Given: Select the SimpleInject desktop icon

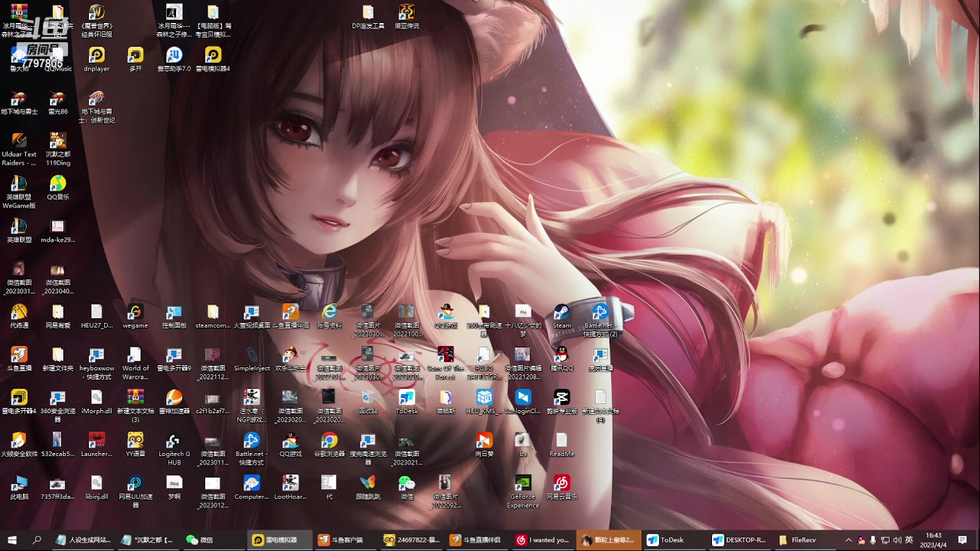Looking at the screenshot, I should (252, 359).
